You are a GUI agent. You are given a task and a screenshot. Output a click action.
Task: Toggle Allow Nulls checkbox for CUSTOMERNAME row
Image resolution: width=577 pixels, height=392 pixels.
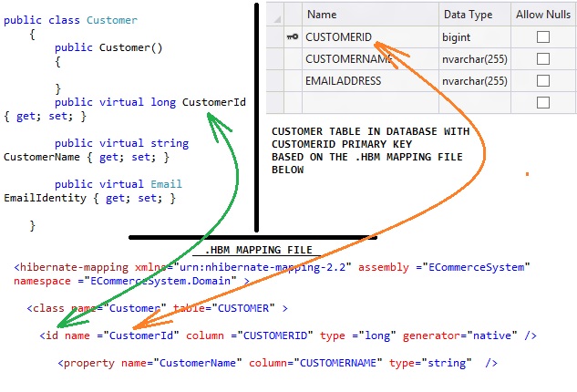(543, 59)
